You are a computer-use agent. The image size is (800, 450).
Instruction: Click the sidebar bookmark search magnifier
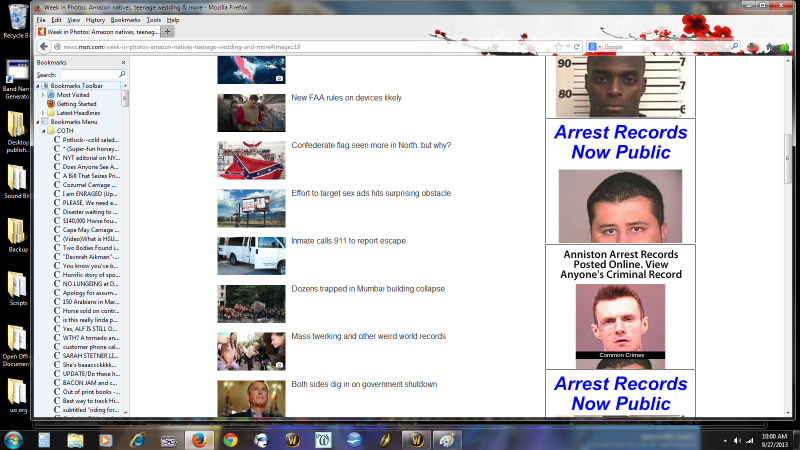[x=122, y=74]
